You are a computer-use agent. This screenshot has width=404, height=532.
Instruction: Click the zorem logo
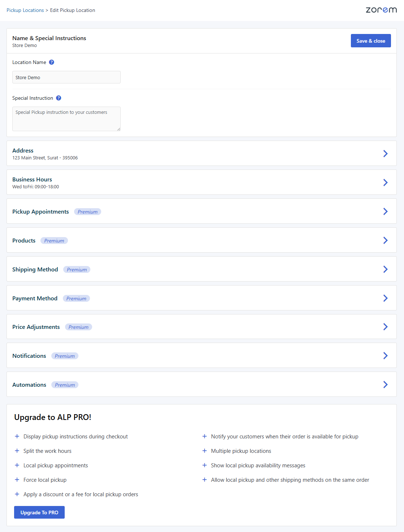point(381,10)
